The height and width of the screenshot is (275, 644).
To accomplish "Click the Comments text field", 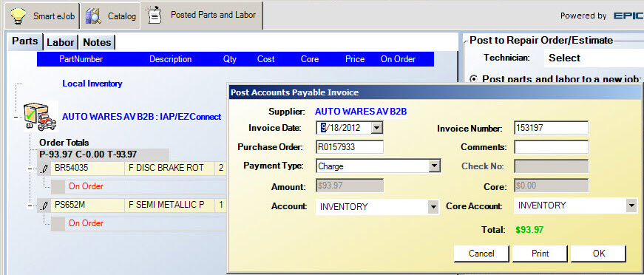I will tap(551, 147).
